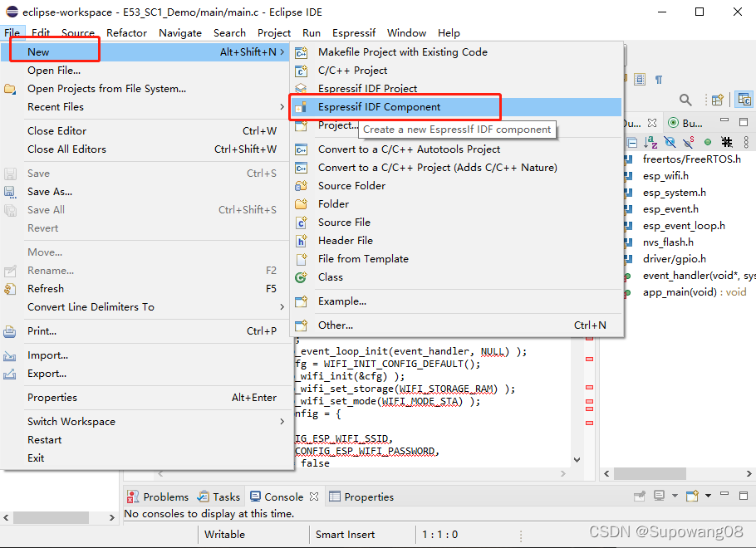Select Makefile Project with Existing Code
The height and width of the screenshot is (548, 756).
pyautogui.click(x=456, y=52)
